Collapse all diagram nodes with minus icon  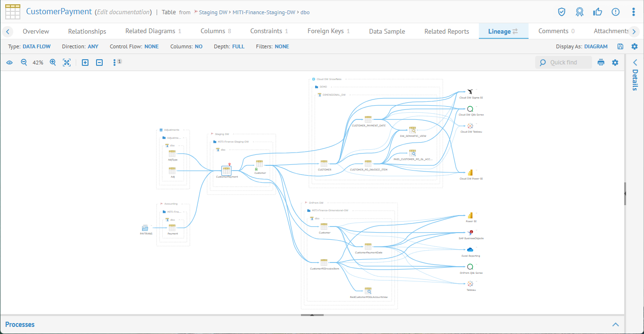point(99,63)
